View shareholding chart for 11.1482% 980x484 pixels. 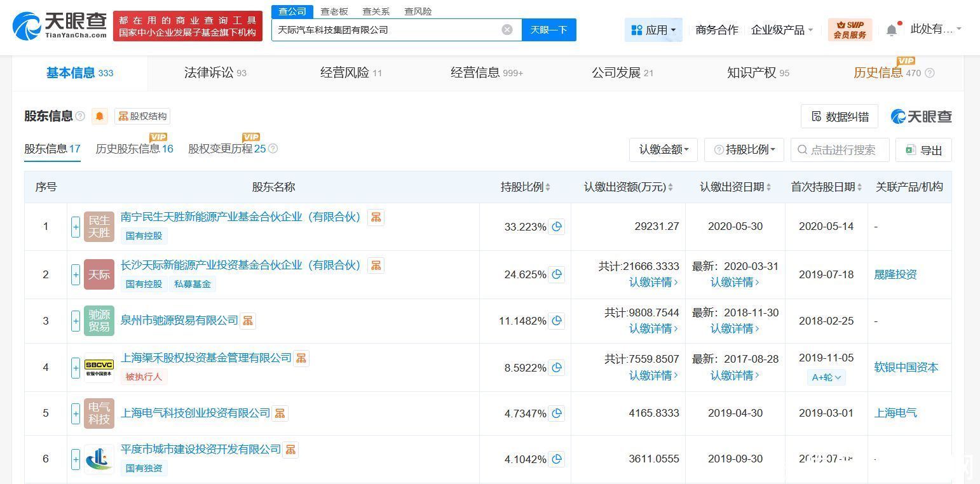(x=557, y=321)
